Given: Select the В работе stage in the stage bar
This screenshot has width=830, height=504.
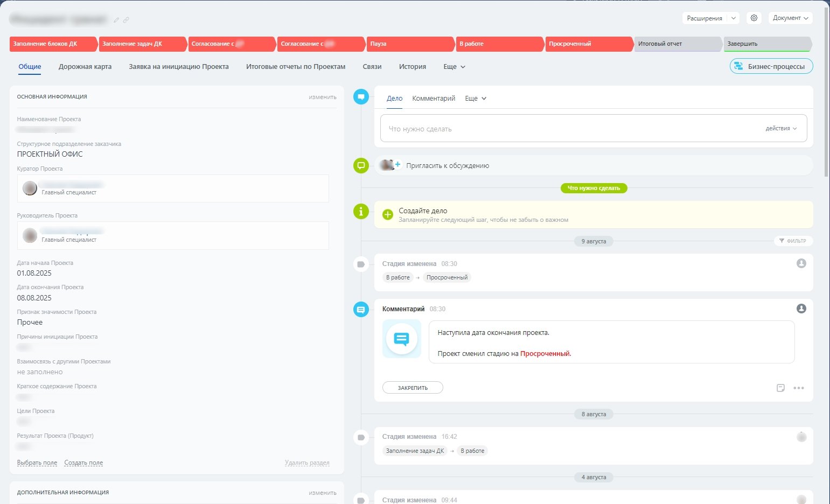Looking at the screenshot, I should click(x=500, y=44).
